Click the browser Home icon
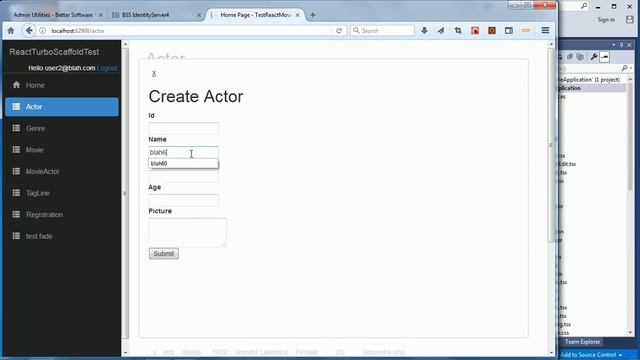This screenshot has height=360, width=640. 11,31
